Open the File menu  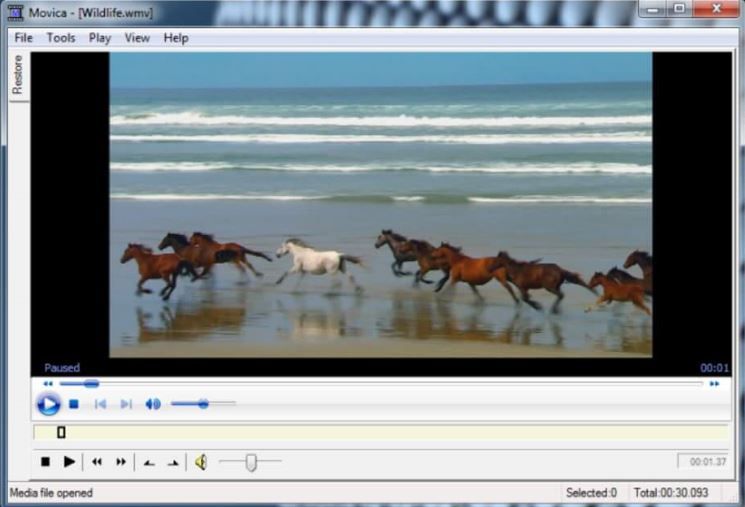point(23,38)
